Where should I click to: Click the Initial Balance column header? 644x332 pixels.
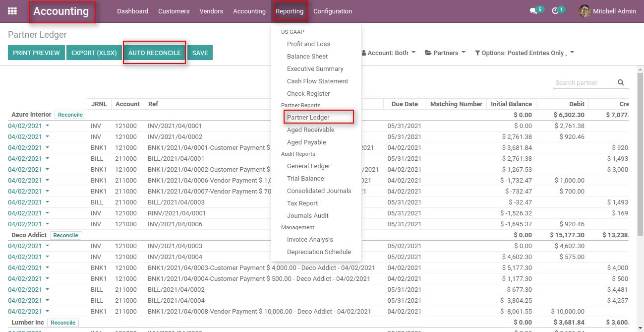(x=511, y=104)
